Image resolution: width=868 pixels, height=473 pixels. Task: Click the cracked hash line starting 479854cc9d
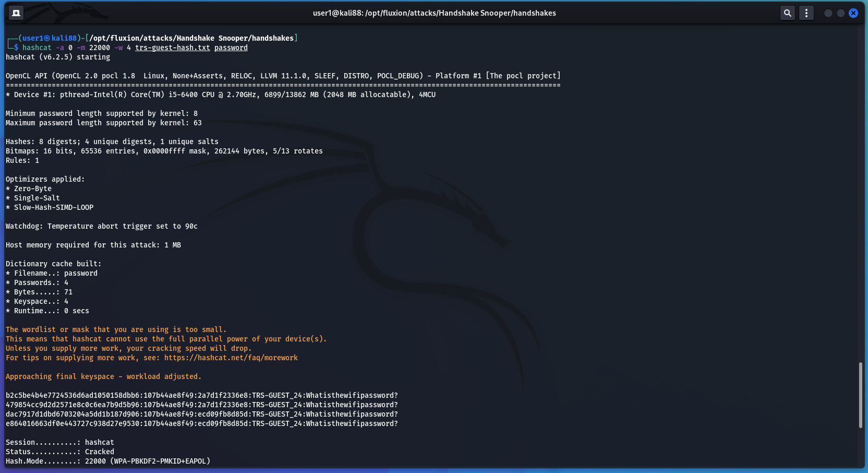click(202, 405)
